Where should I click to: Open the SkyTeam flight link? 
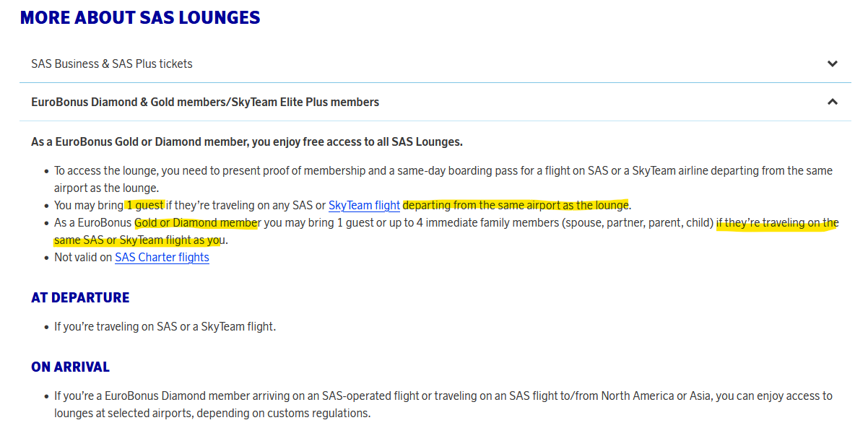coord(364,205)
